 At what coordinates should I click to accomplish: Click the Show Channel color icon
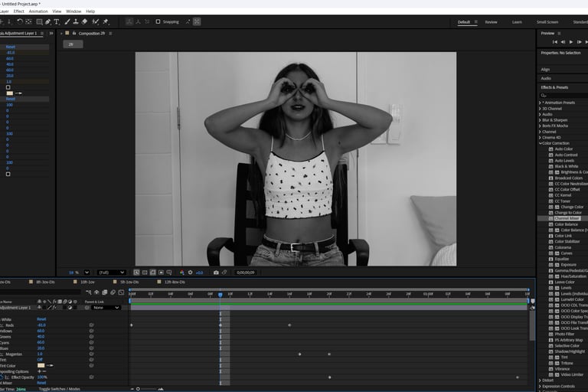tap(182, 273)
